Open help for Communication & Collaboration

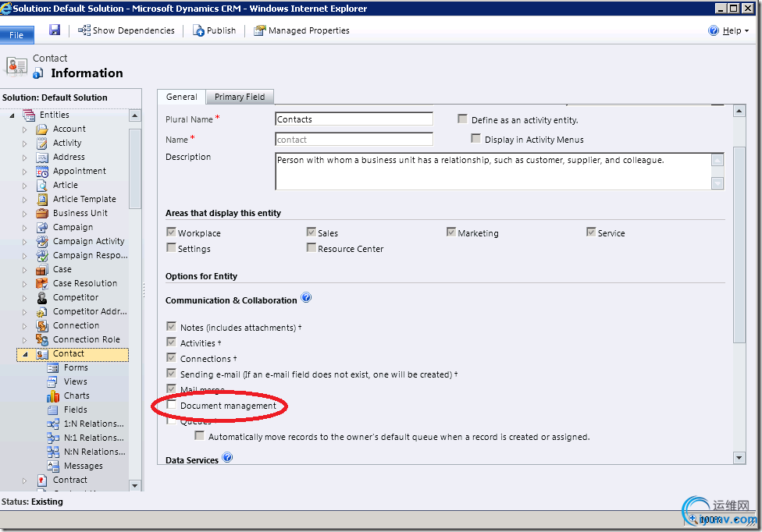306,297
